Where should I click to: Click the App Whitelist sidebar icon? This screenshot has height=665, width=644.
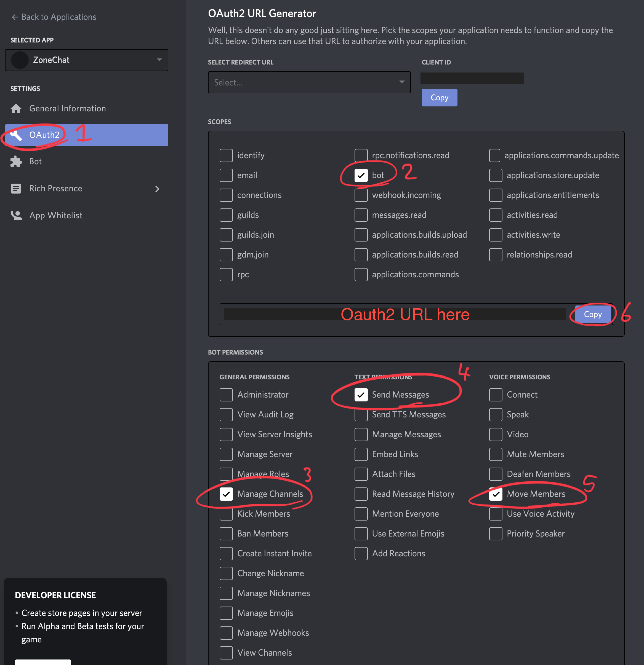click(x=17, y=215)
